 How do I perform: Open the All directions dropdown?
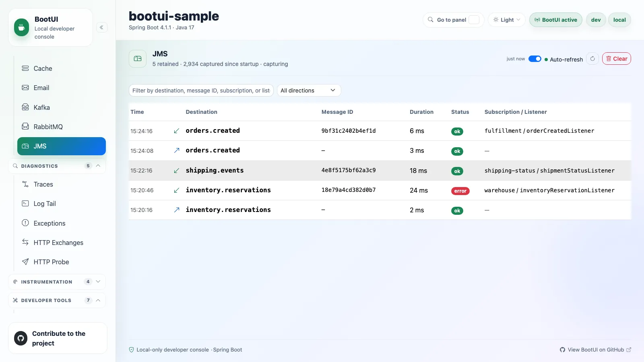[x=309, y=90]
